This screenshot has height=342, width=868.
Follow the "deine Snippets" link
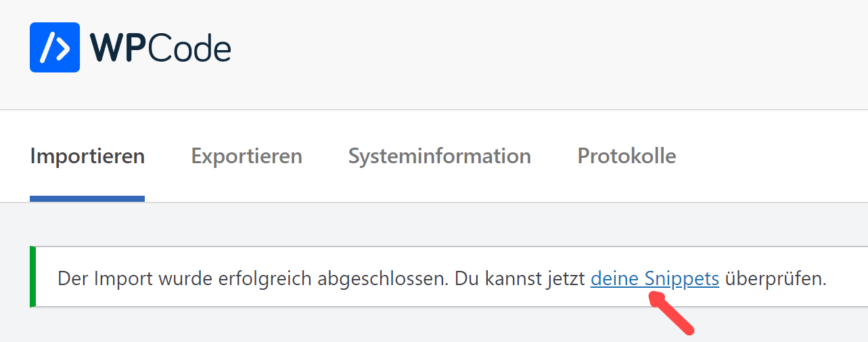pyautogui.click(x=654, y=279)
